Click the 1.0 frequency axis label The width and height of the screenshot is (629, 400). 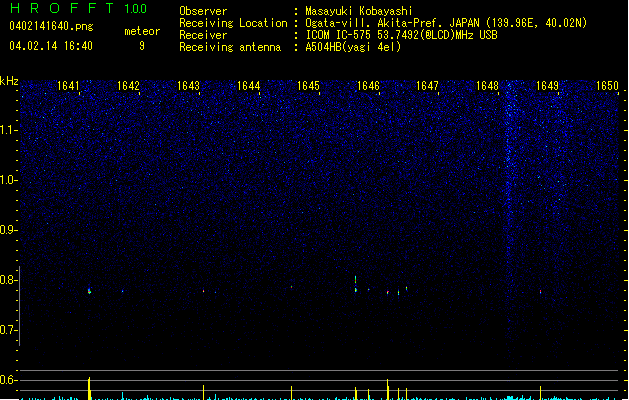point(8,180)
